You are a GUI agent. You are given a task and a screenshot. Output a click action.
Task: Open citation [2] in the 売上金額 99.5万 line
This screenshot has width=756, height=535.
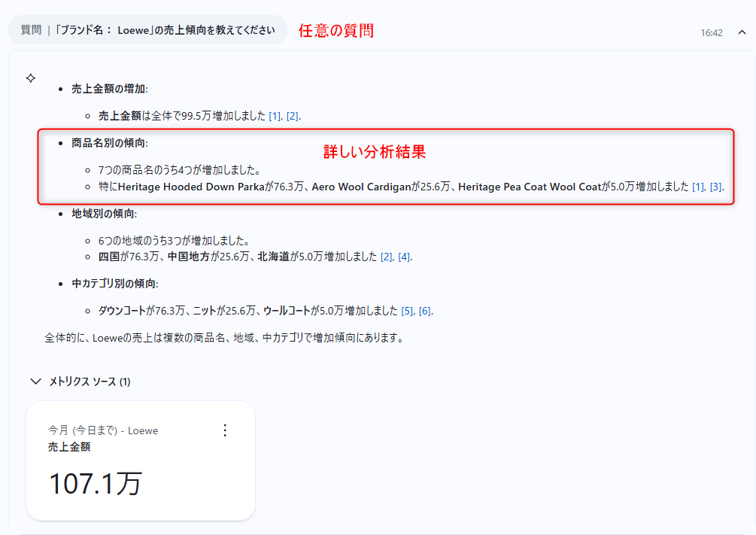[x=292, y=117]
